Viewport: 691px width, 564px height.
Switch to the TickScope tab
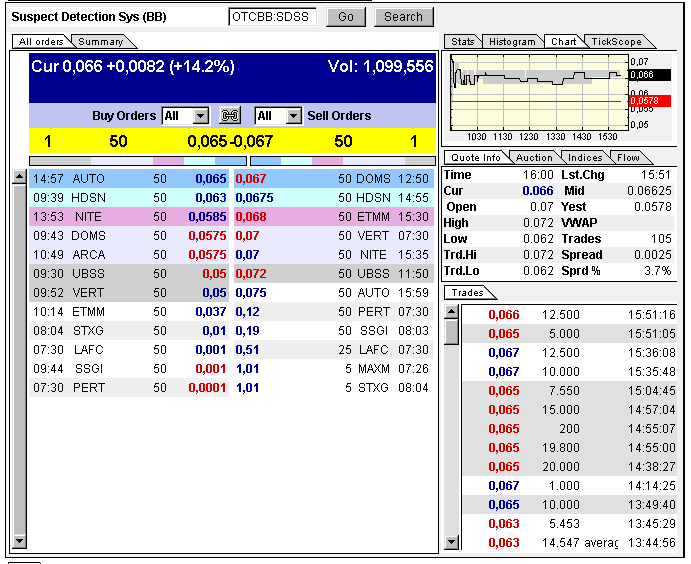[x=617, y=42]
